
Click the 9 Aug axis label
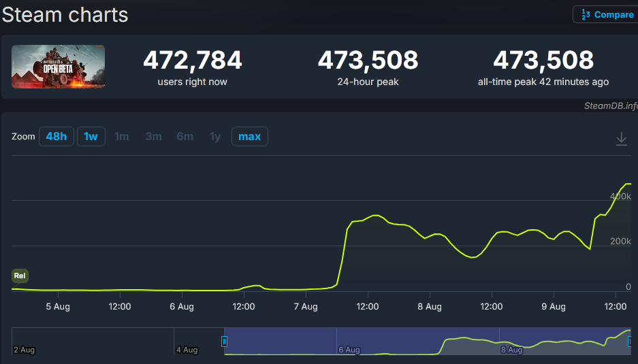(x=554, y=307)
